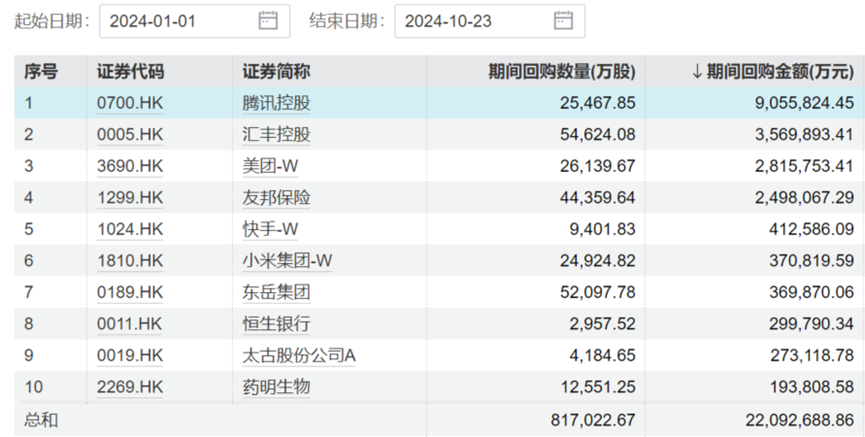This screenshot has height=437, width=865.
Task: Select buyback amount cell 2,815,753.41
Action: 804,166
